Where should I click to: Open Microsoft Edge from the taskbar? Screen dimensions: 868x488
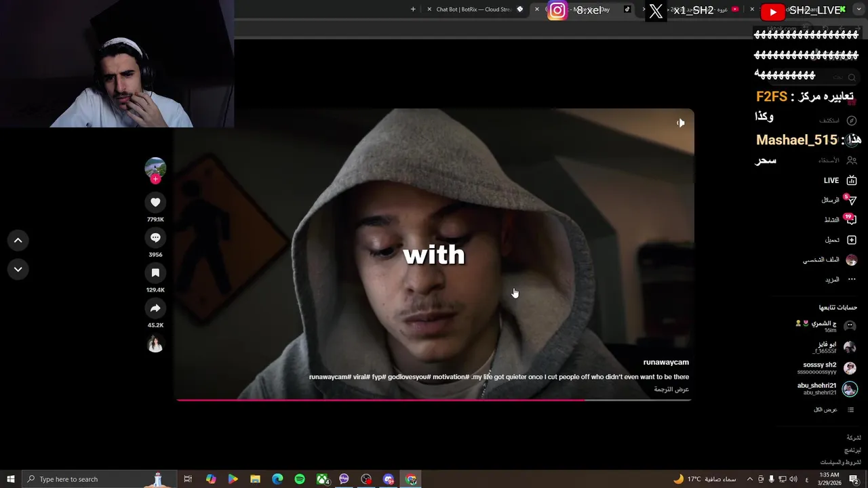(x=277, y=479)
